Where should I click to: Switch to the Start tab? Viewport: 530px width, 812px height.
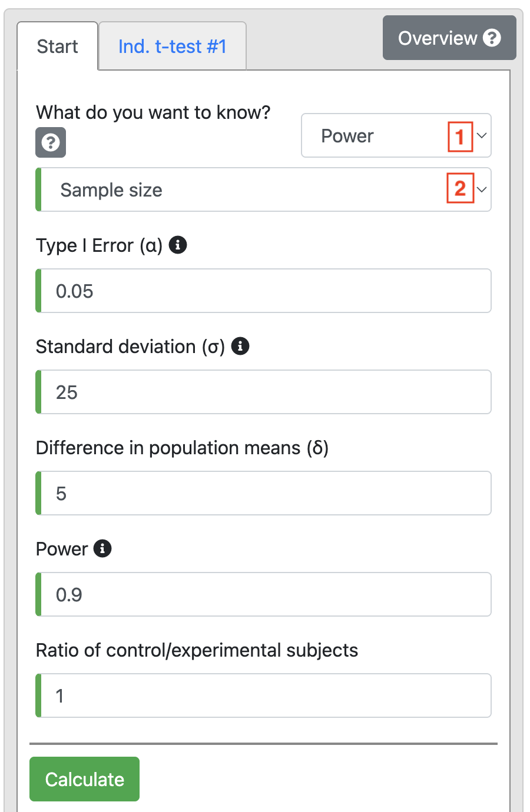(57, 46)
